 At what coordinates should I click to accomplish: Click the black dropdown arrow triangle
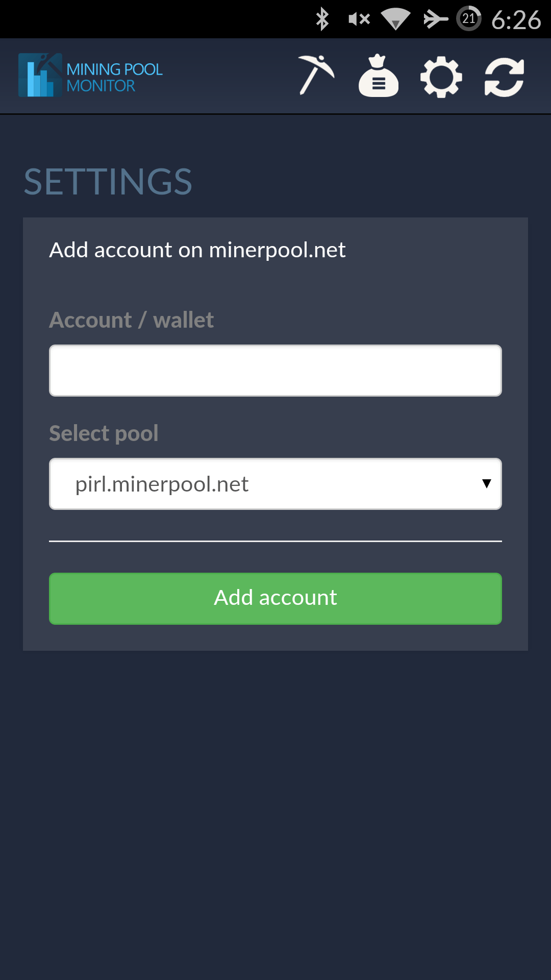(486, 483)
